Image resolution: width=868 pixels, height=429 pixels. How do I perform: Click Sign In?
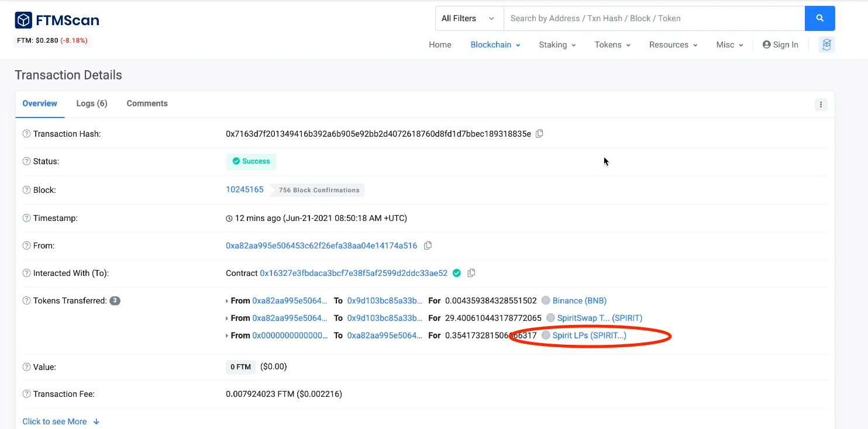tap(780, 44)
